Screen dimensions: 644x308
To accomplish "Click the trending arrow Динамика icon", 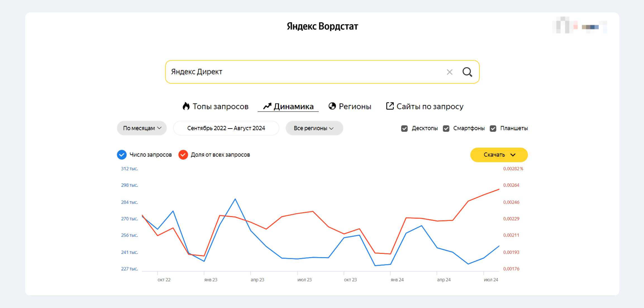I will (267, 106).
